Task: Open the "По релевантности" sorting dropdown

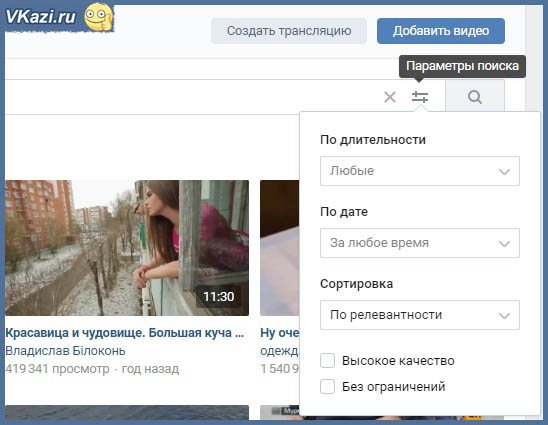Action: coord(420,315)
